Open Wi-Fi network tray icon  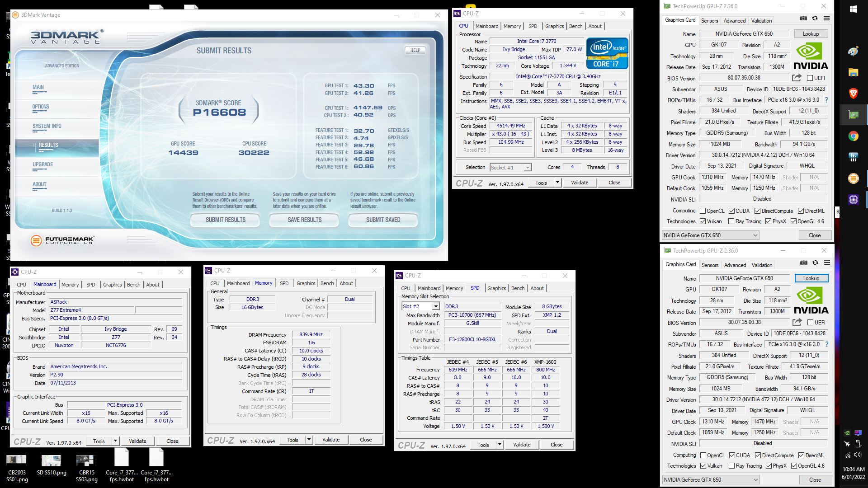point(847,455)
